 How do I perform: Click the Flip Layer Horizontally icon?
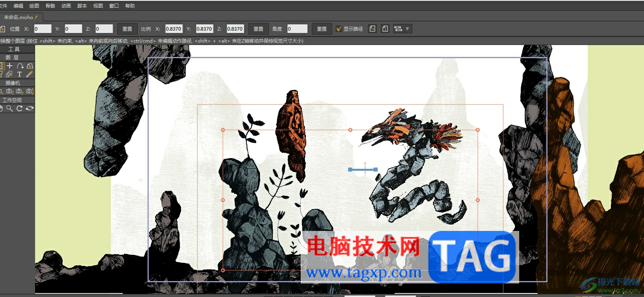pos(372,29)
